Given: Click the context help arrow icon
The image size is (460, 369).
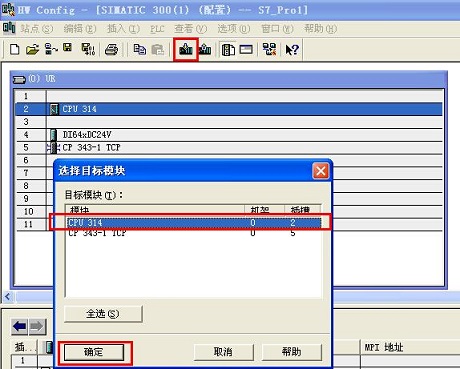Looking at the screenshot, I should pos(292,50).
